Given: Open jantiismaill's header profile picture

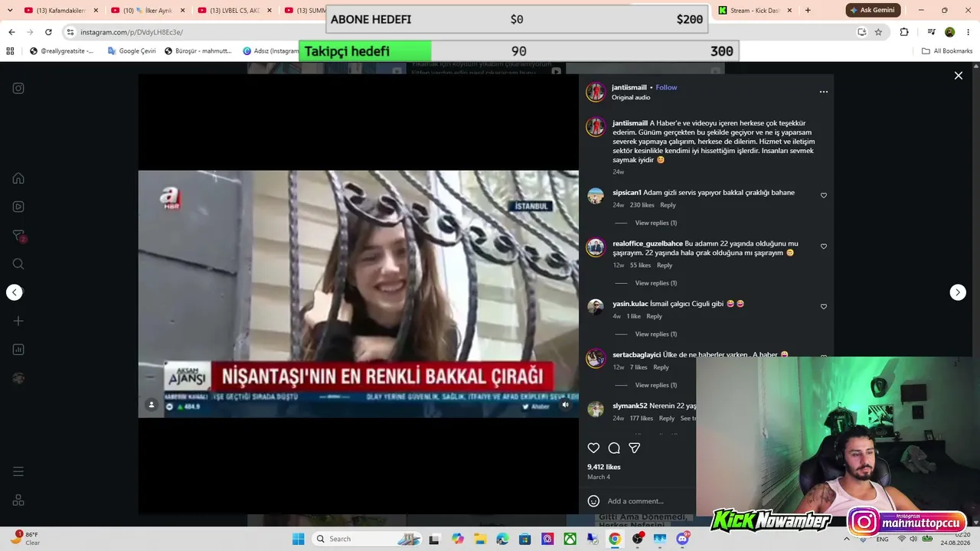Looking at the screenshot, I should (596, 92).
